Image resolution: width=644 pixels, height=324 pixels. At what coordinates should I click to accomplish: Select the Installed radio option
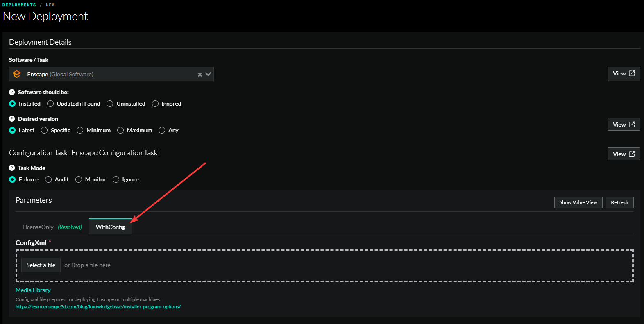click(12, 104)
